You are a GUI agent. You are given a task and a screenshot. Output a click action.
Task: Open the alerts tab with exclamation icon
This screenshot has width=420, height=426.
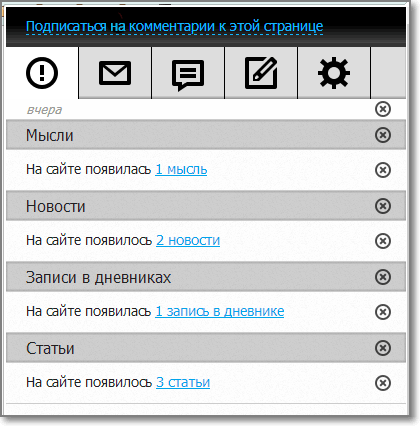pyautogui.click(x=42, y=73)
